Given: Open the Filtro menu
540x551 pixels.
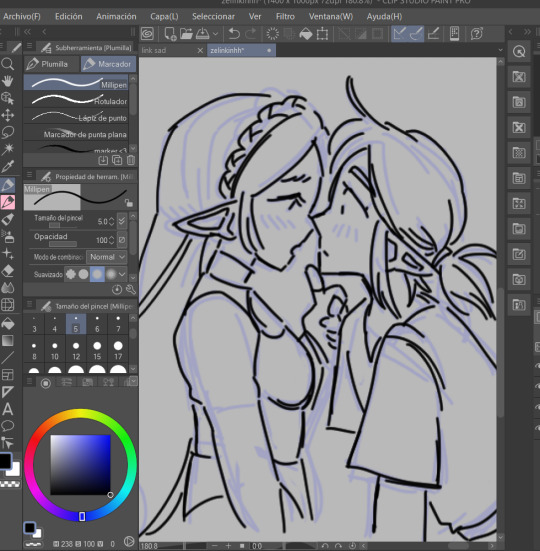Looking at the screenshot, I should click(x=285, y=17).
